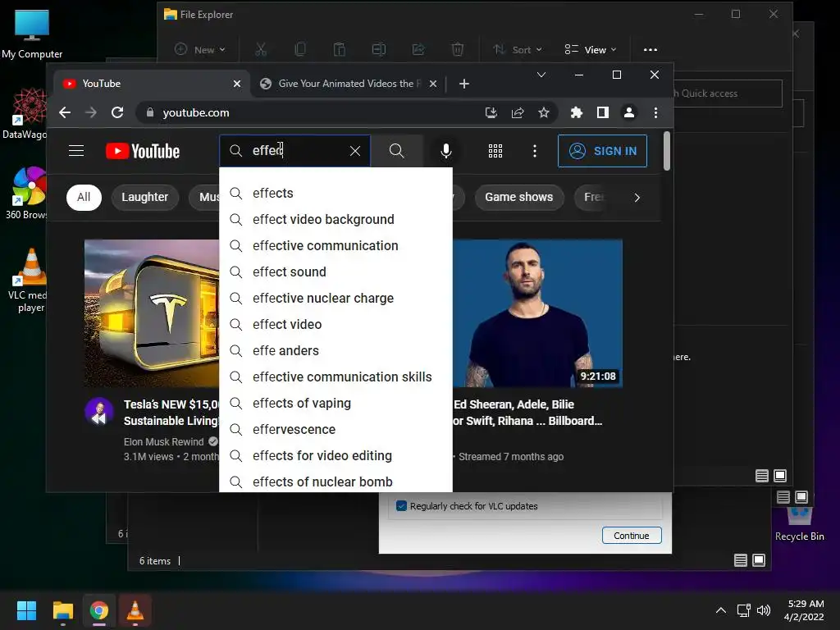Switch to Give Your Animated Videos tab
The width and height of the screenshot is (840, 630).
click(349, 84)
